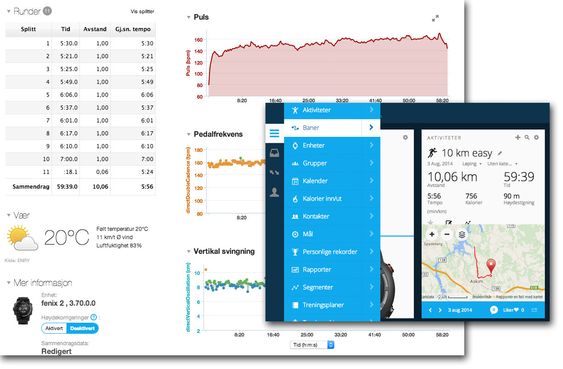Open the Løping activity type dropdown

click(471, 164)
